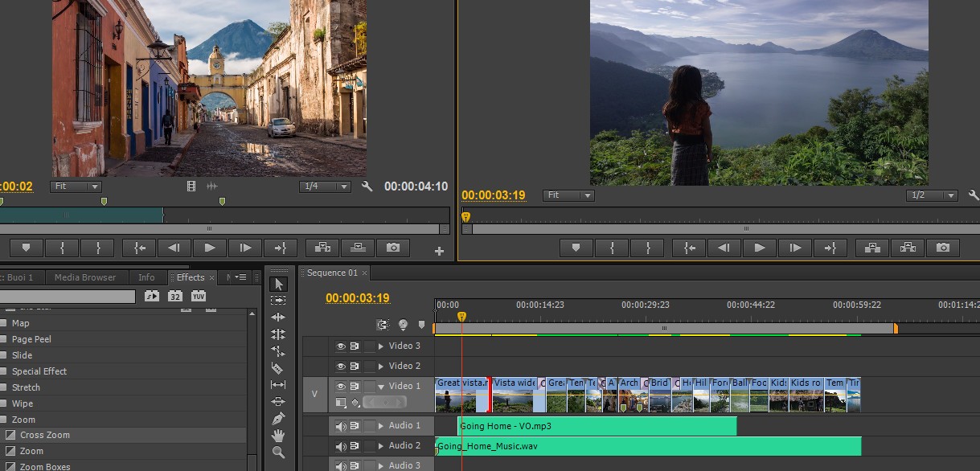Screen dimensions: 980x471
Task: Choose the Rolling Edit tool
Action: [x=278, y=334]
